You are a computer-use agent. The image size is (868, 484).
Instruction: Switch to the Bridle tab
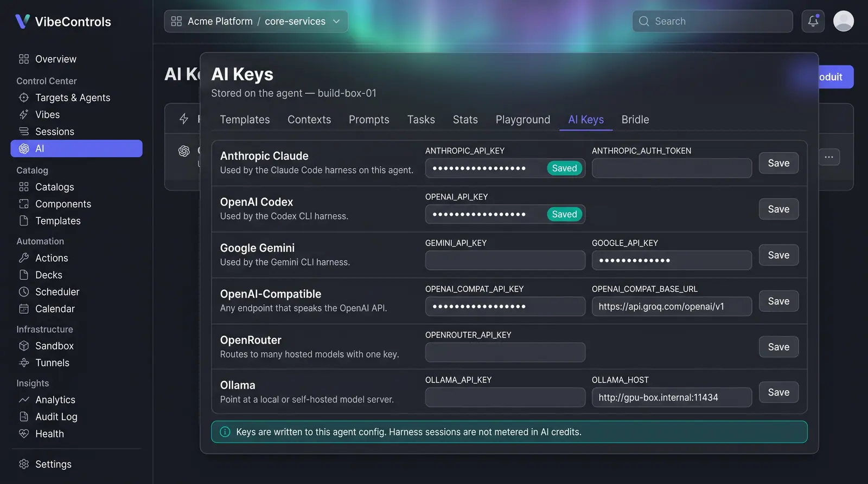click(x=635, y=120)
